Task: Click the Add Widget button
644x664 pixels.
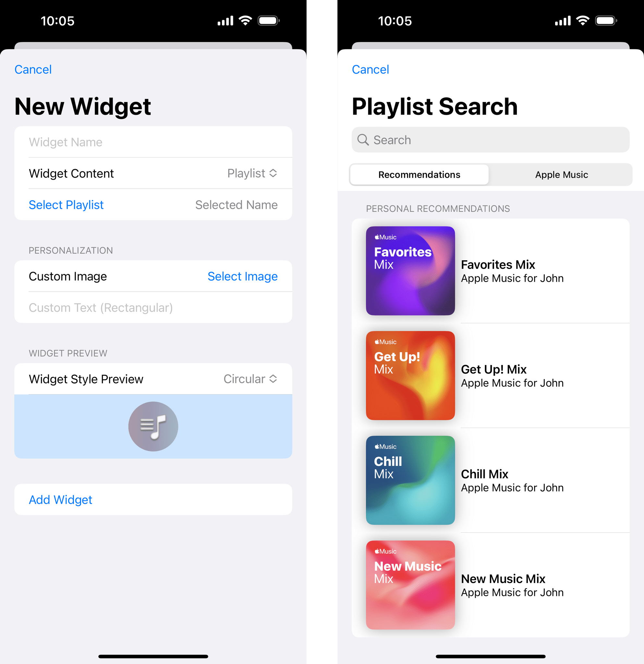Action: [153, 499]
